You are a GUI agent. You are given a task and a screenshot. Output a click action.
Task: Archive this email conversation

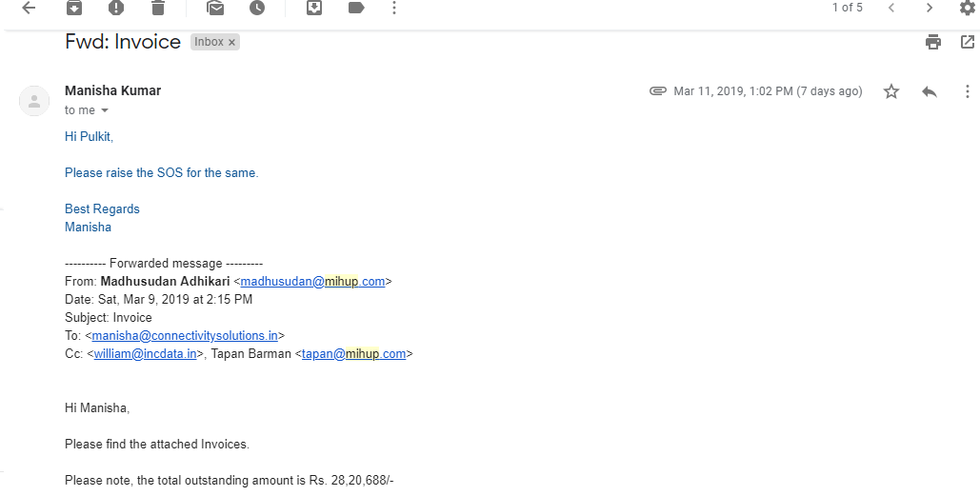click(x=74, y=8)
